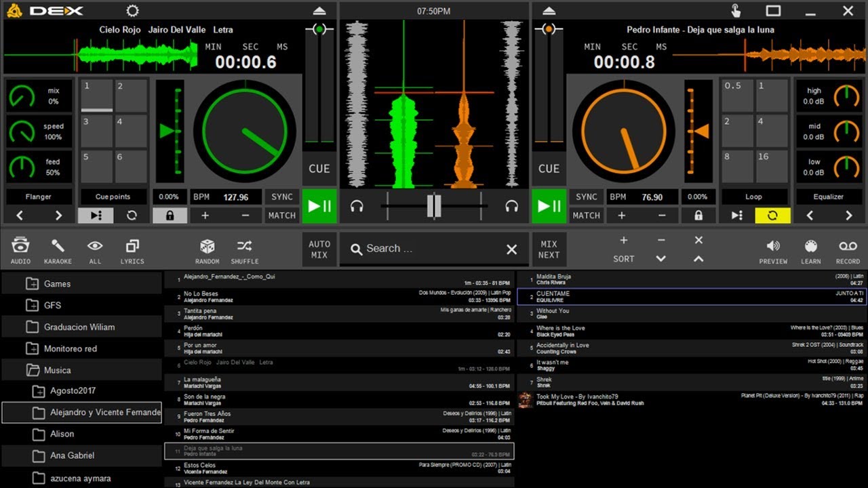The width and height of the screenshot is (868, 488).
Task: Trigger cue point pad 1
Action: [96, 96]
